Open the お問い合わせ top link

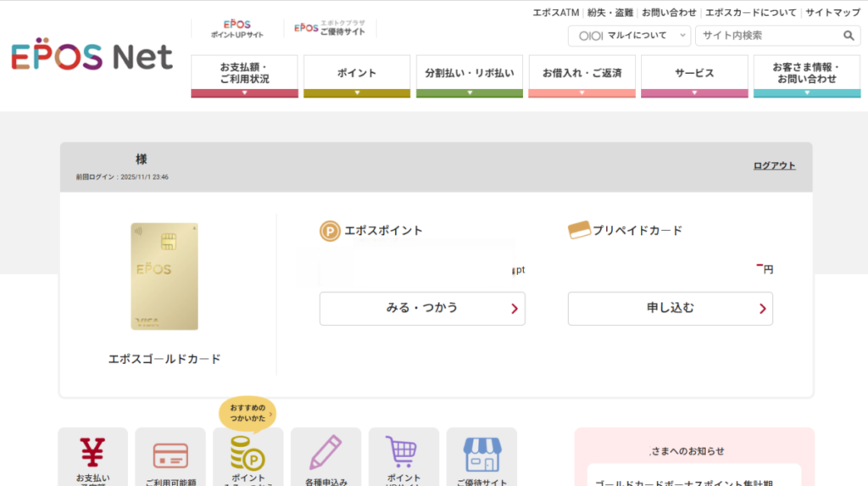pyautogui.click(x=669, y=12)
